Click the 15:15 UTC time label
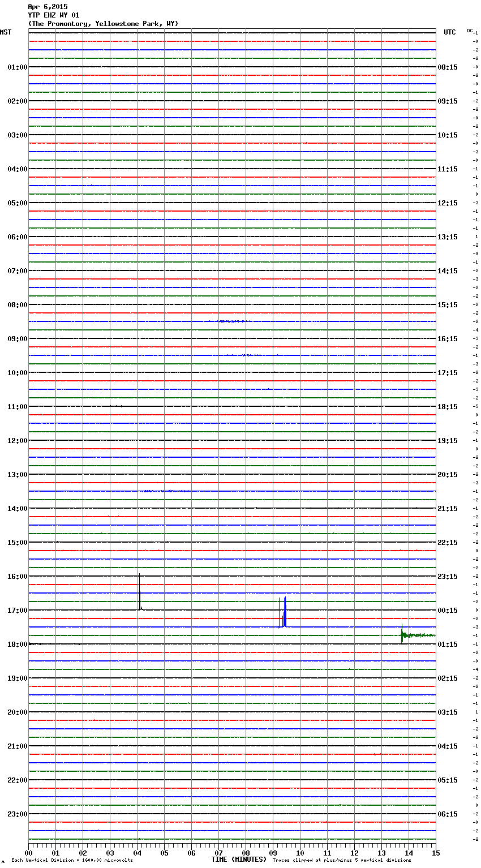 pyautogui.click(x=448, y=305)
